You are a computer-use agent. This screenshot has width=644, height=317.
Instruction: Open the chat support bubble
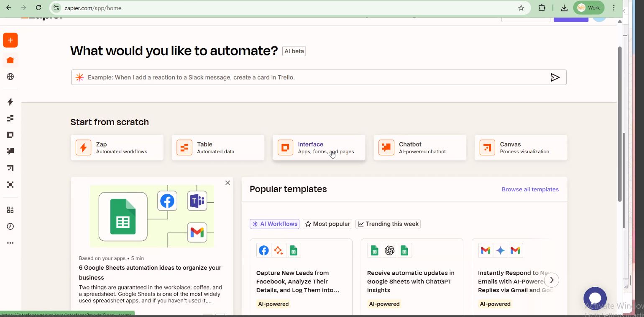point(595,298)
